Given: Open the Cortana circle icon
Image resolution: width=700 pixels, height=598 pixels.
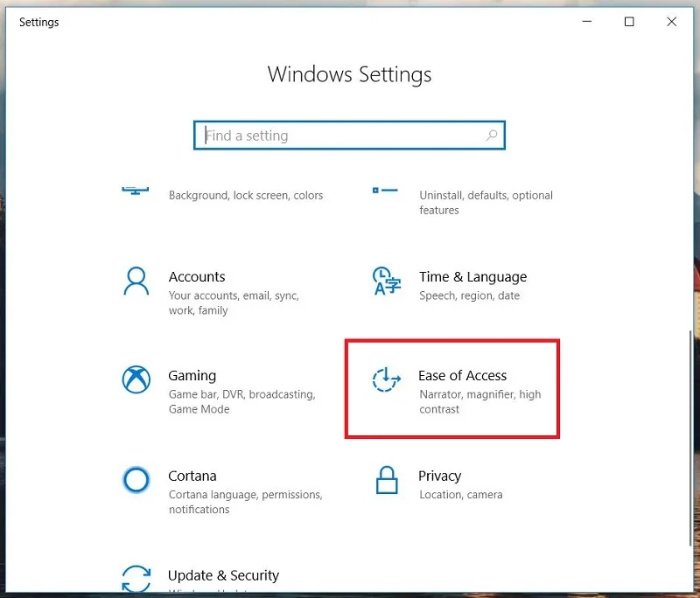Looking at the screenshot, I should [136, 480].
